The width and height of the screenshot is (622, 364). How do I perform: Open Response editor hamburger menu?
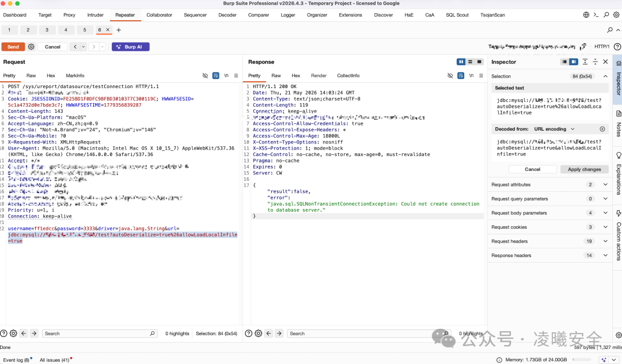[481, 75]
